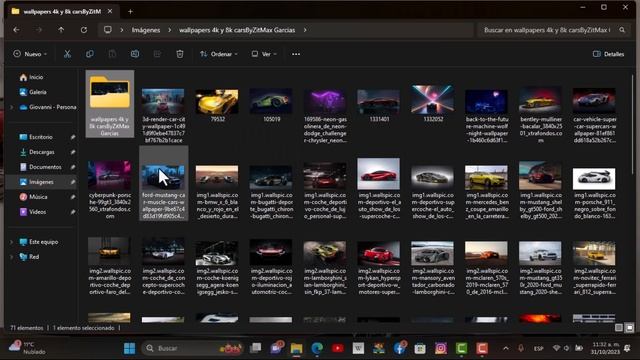Open the Nuevo dropdown
640x360 pixels.
tap(30, 54)
